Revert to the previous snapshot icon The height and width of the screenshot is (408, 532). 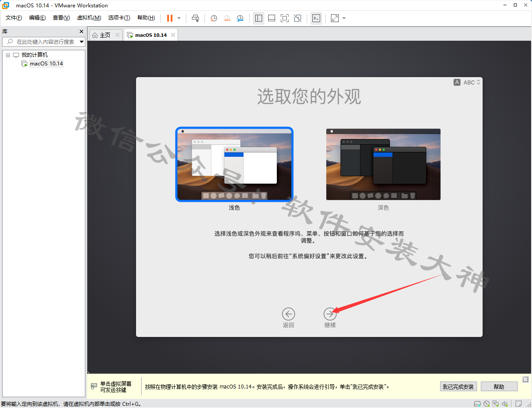coord(227,18)
